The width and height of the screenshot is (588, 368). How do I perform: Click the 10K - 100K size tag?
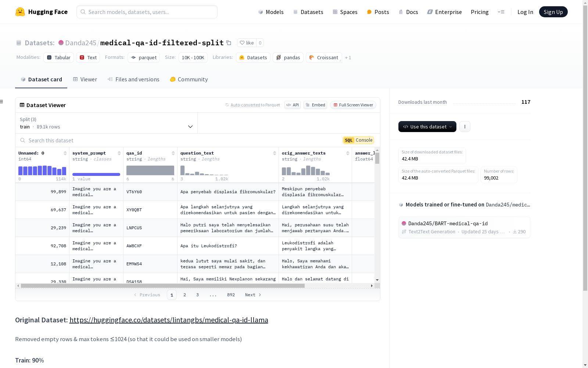193,57
